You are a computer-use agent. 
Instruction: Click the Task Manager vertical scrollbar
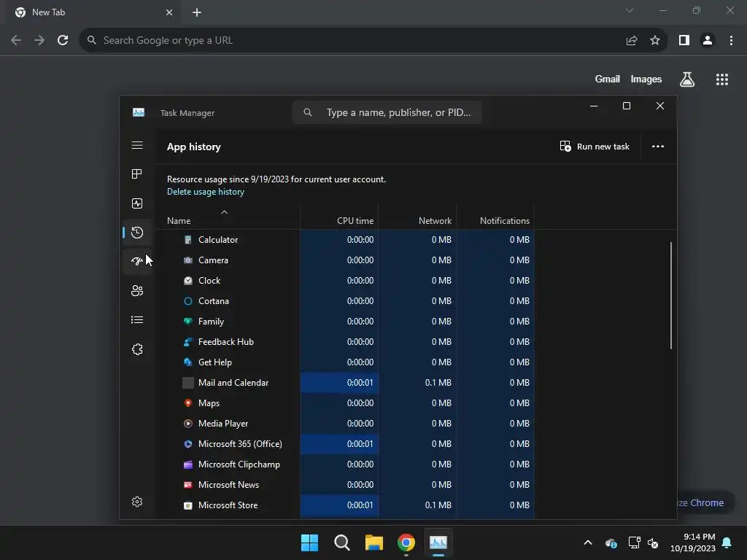[671, 296]
